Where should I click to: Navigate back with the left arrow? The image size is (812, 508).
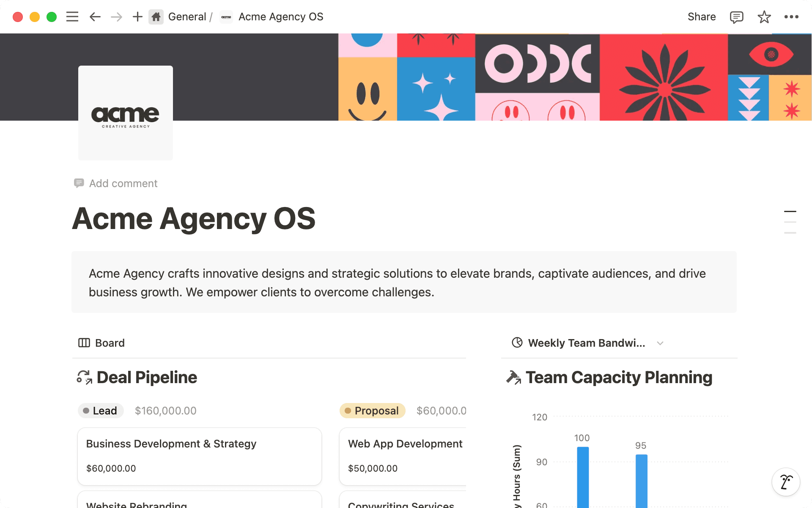pyautogui.click(x=95, y=17)
